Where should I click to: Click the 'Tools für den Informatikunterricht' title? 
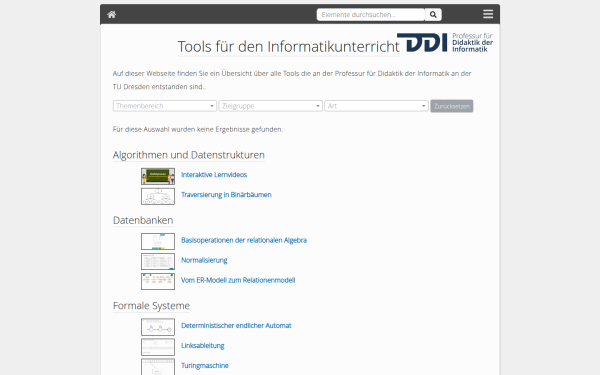point(289,47)
